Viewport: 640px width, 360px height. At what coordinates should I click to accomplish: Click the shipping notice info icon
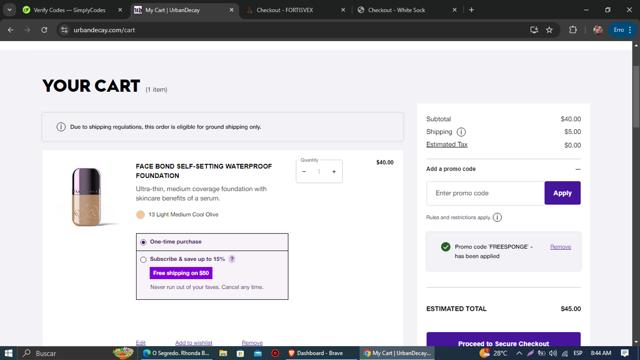click(x=61, y=127)
